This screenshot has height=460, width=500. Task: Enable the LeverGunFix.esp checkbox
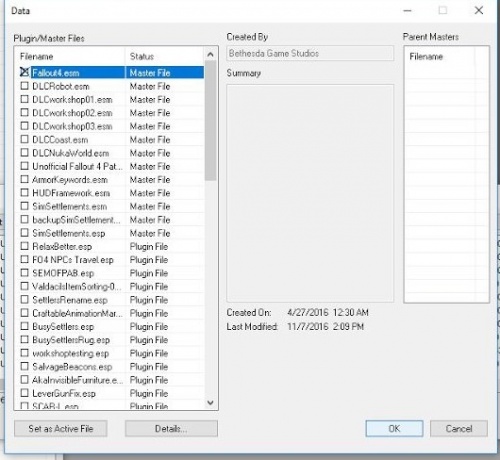pyautogui.click(x=24, y=393)
